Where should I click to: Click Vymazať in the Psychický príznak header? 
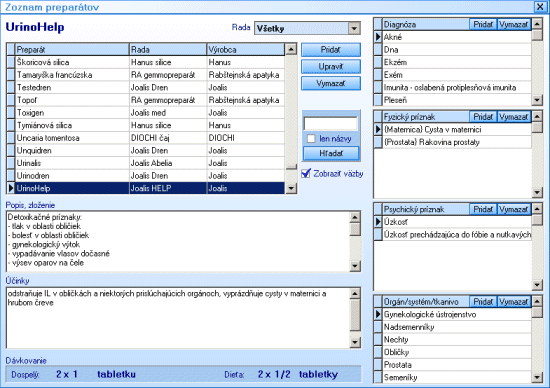pos(514,209)
